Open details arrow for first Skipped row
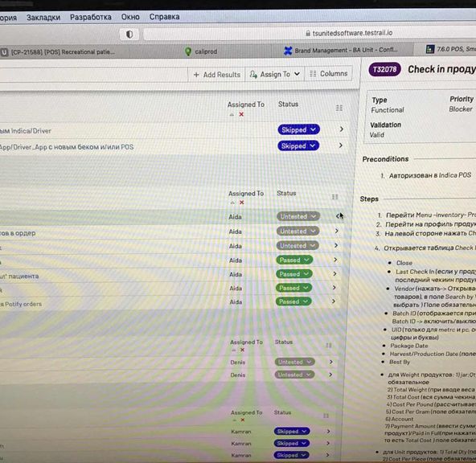 [342, 129]
